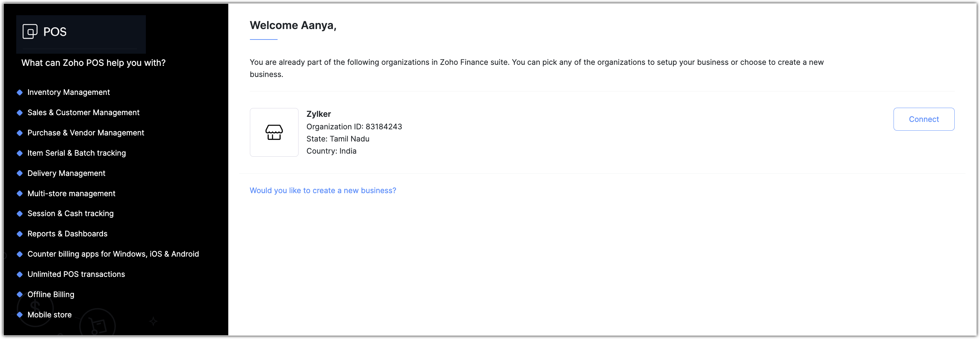
Task: Click the Counter billing apps feature text
Action: tap(113, 254)
